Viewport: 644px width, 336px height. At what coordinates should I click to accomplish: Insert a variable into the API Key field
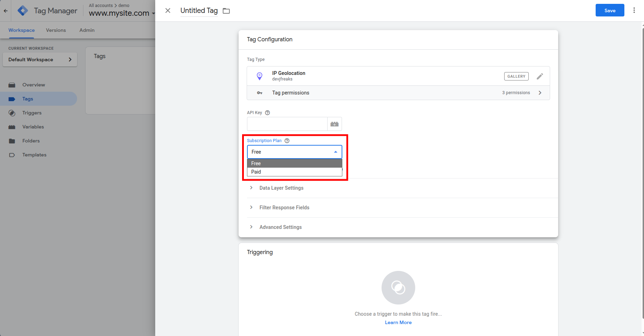pos(335,124)
